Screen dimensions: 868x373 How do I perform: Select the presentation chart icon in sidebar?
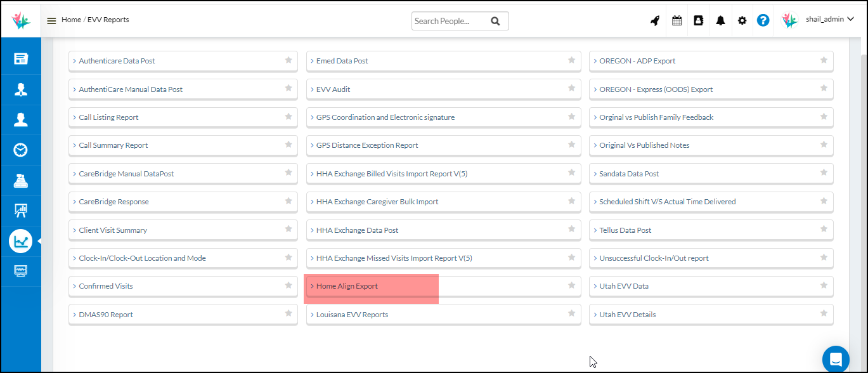click(21, 210)
